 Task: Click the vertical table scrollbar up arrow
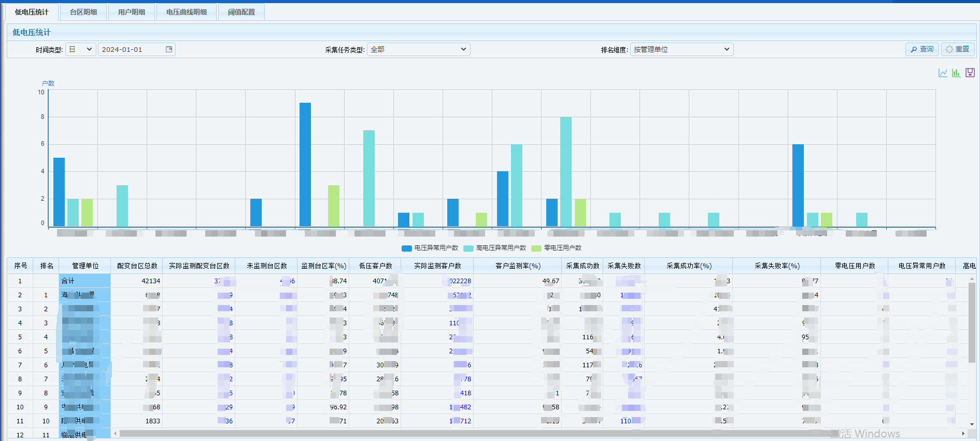[972, 278]
